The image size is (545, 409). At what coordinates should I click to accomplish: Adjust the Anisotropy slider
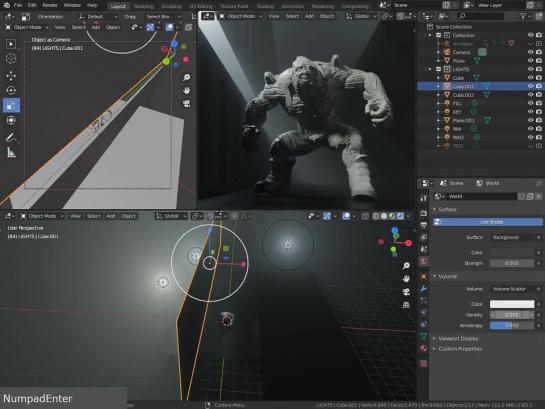512,326
